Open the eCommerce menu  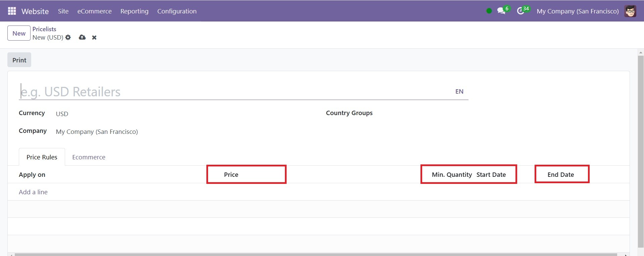point(95,11)
